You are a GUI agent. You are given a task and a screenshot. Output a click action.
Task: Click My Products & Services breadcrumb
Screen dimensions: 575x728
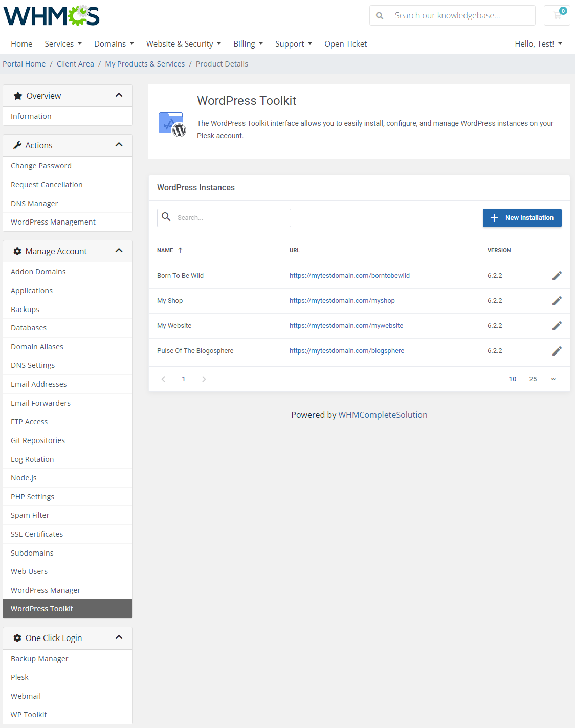click(145, 64)
